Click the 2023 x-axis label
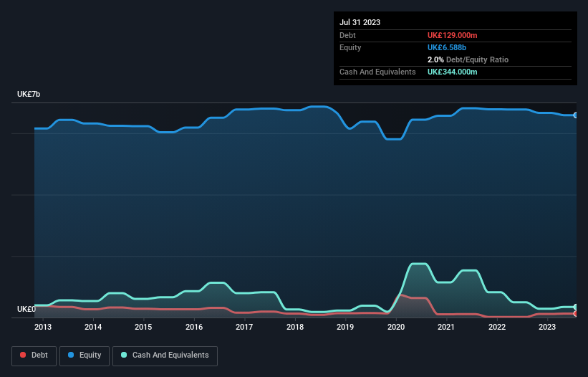 tap(547, 327)
